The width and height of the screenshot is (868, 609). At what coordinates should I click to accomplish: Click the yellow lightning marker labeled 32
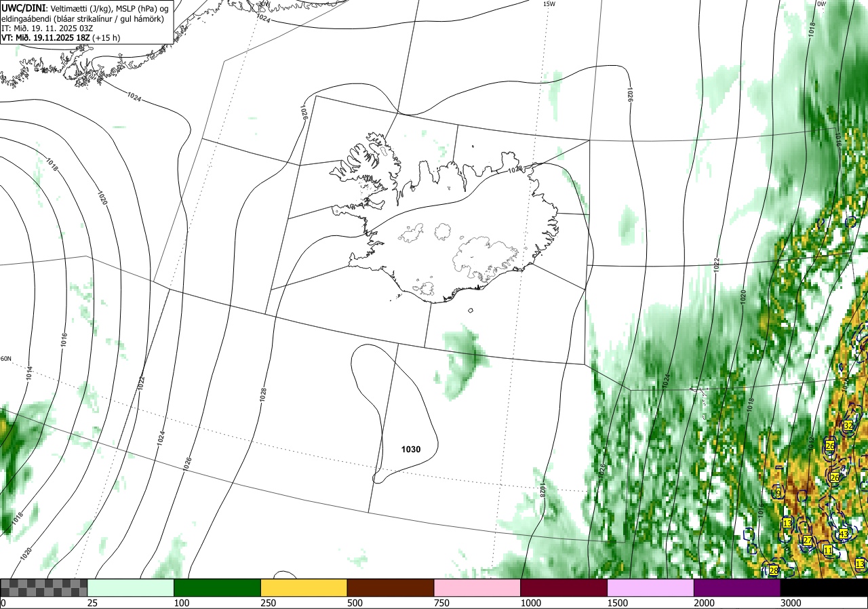pyautogui.click(x=848, y=425)
